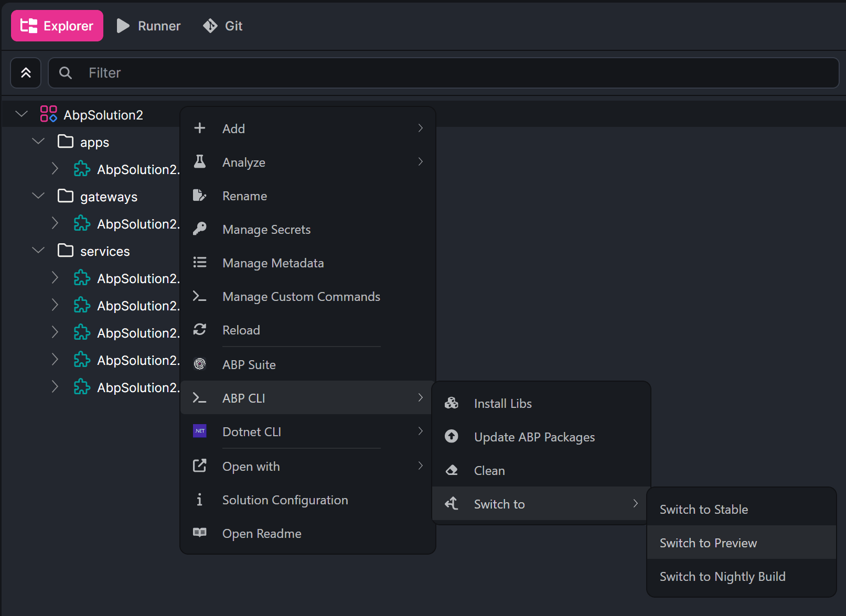Viewport: 846px width, 616px height.
Task: Switch to the Runner tab
Action: coord(148,26)
